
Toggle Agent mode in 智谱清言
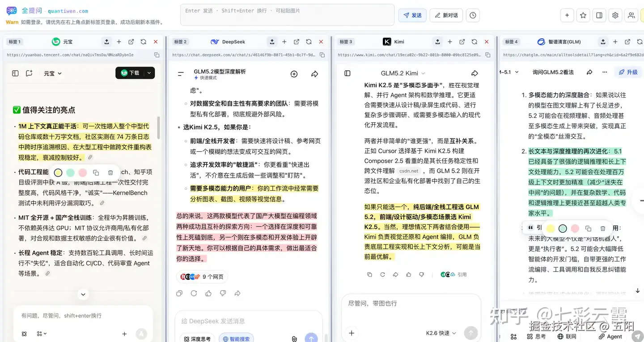coord(610,337)
